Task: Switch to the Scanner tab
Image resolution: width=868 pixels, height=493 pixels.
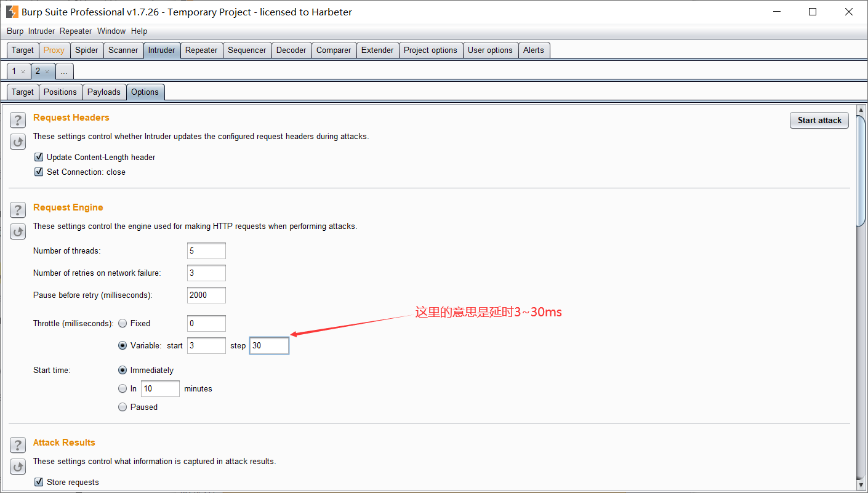Action: tap(123, 50)
